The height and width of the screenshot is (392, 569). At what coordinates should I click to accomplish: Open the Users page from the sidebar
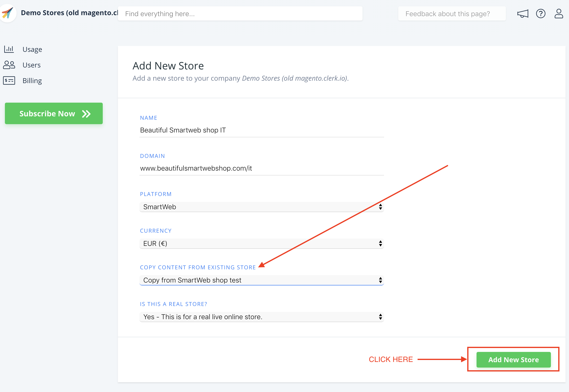point(32,65)
